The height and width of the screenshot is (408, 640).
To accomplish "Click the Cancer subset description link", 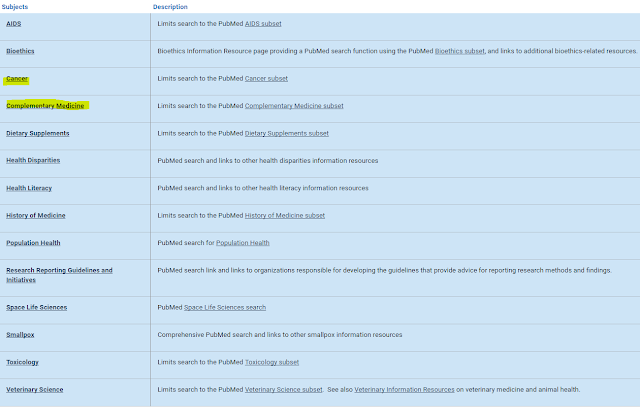I will [x=266, y=78].
